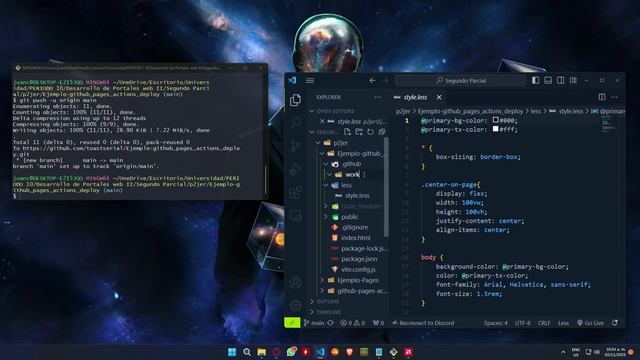Click the #fff color swatch on line 2
This screenshot has height=360, width=640.
[496, 129]
